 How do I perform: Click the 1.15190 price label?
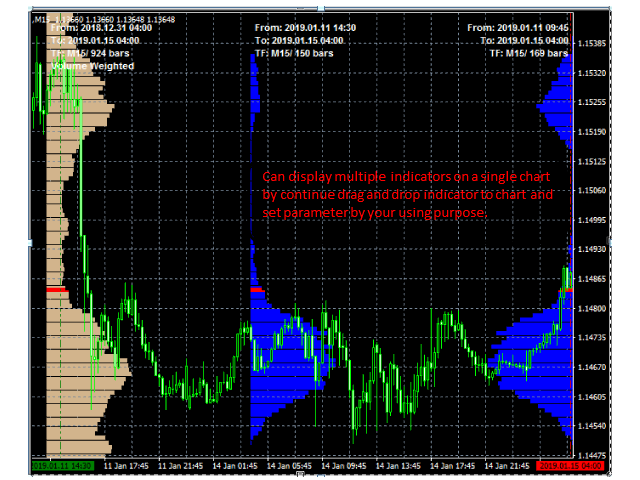pyautogui.click(x=592, y=132)
